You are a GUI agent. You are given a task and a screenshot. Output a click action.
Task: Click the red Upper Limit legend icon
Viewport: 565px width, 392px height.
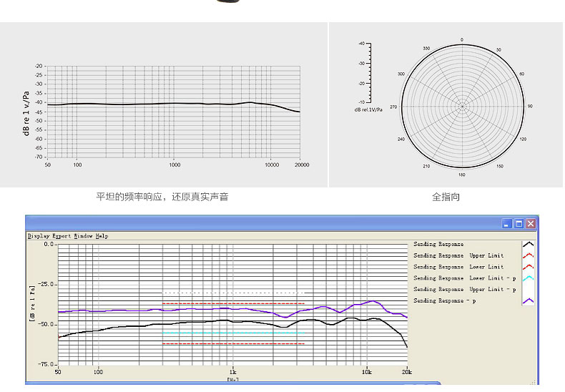click(529, 256)
